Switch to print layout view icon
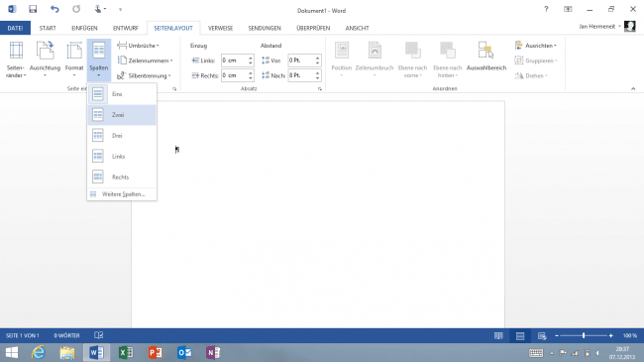This screenshot has width=644, height=362. tap(520, 335)
